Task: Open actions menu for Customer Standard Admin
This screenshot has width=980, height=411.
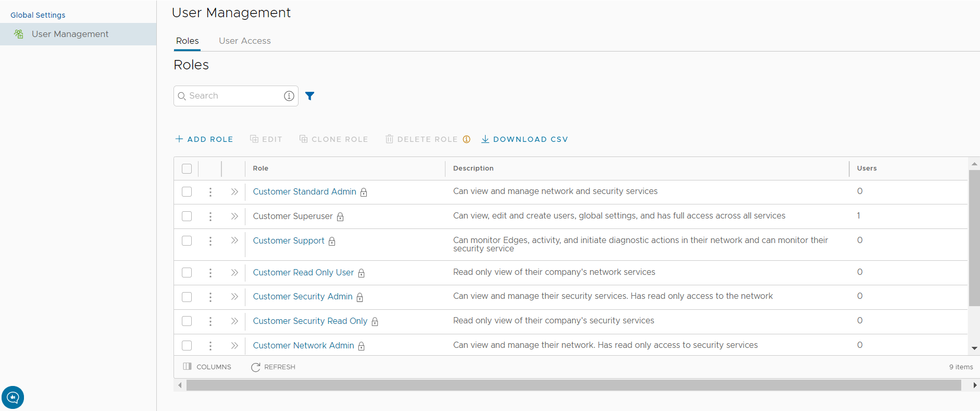Action: 210,192
